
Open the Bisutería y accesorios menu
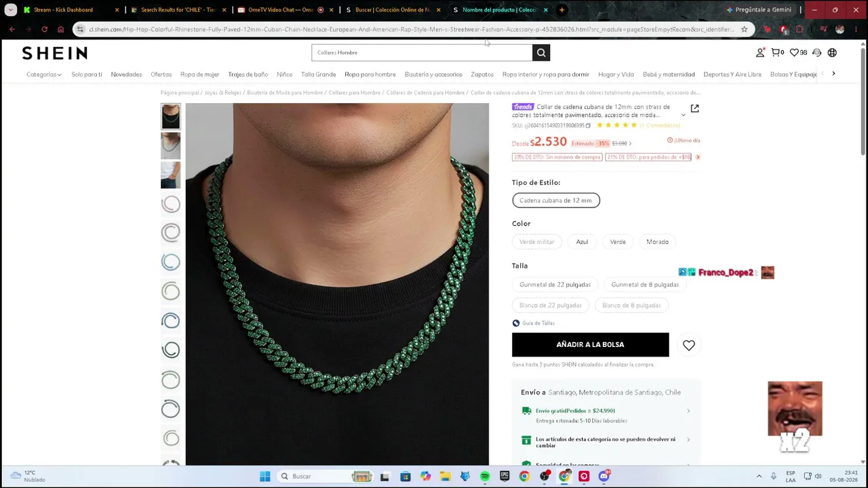click(x=433, y=75)
